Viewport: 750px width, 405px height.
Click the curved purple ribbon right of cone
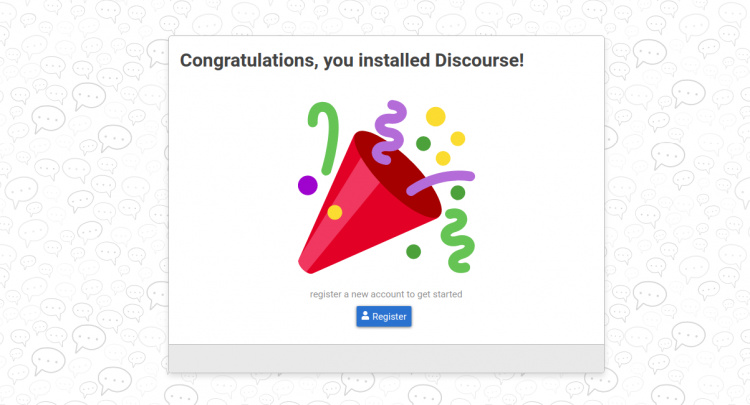coord(440,182)
